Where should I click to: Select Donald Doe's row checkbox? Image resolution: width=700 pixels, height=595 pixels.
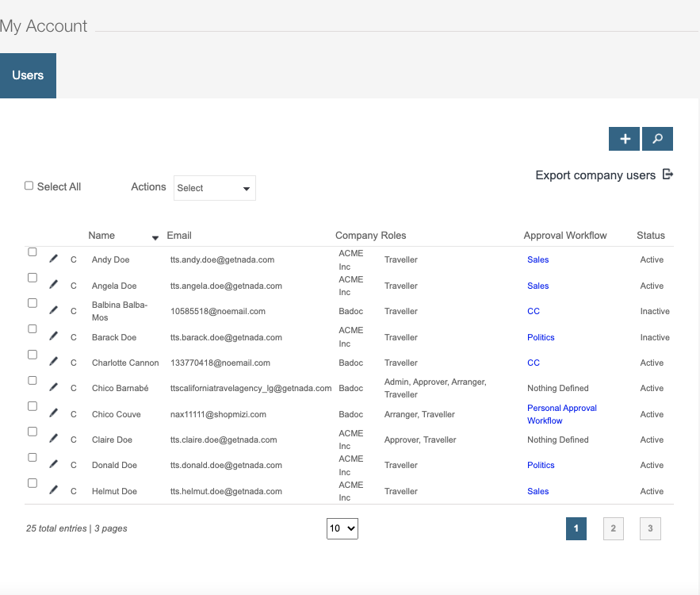(33, 457)
